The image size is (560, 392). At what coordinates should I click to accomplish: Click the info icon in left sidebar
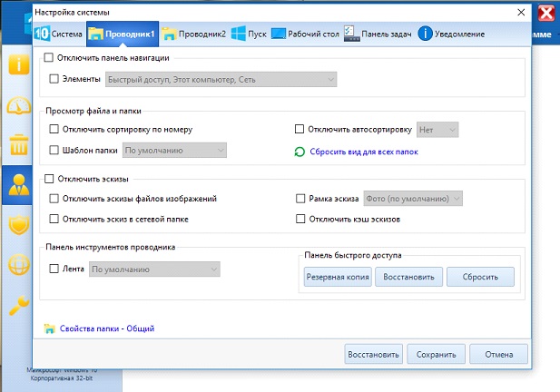[x=19, y=64]
